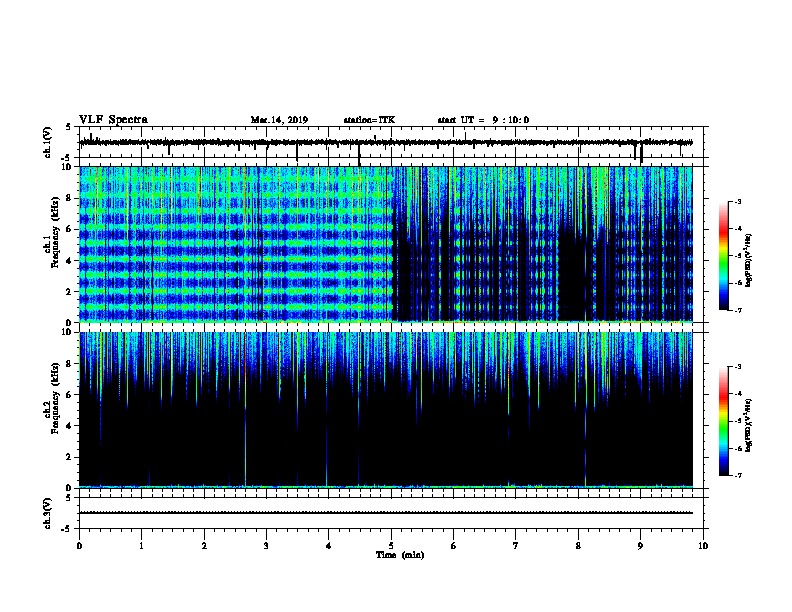Click the "5" tick on ch.1(V) axis

coord(69,127)
